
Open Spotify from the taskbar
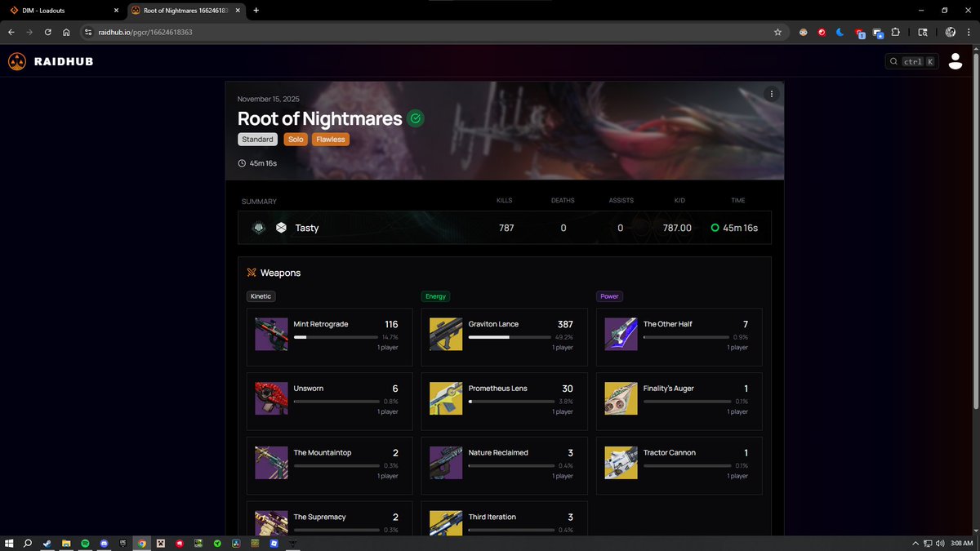(85, 543)
